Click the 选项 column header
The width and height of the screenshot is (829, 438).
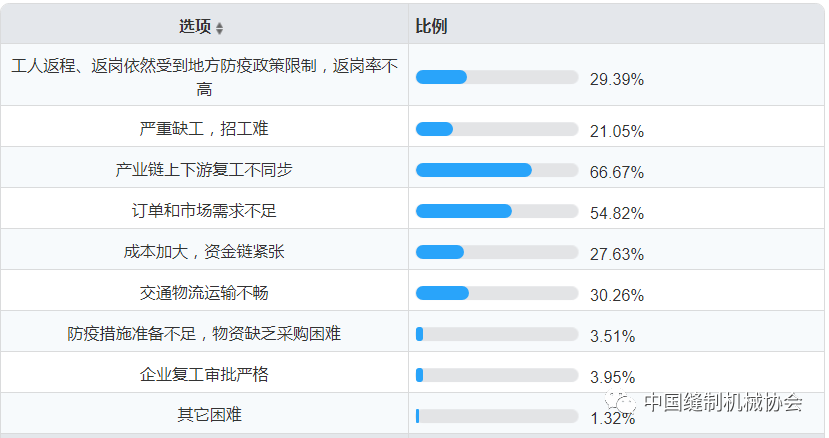195,27
